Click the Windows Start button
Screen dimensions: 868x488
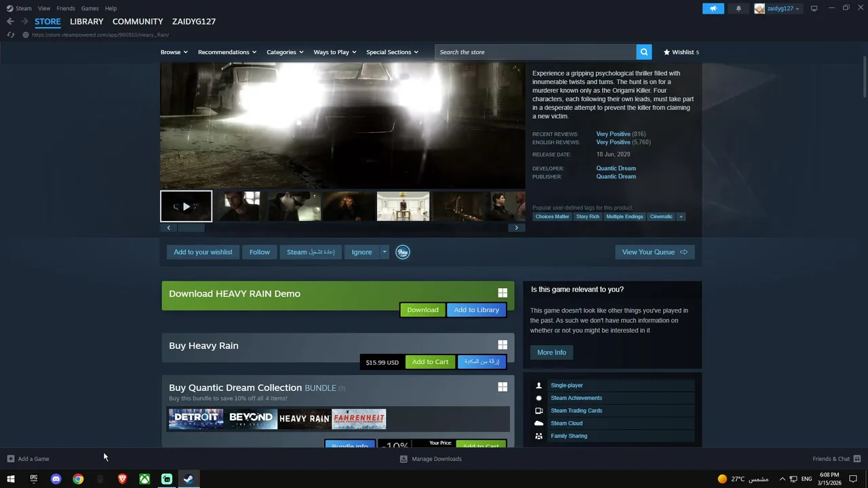(x=11, y=479)
